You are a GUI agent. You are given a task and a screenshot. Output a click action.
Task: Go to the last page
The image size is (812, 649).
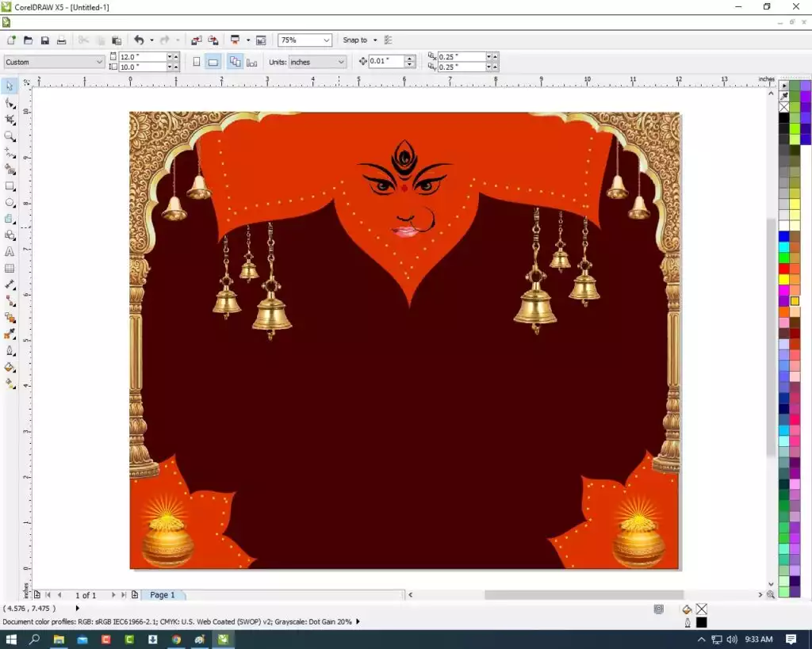[x=124, y=595]
